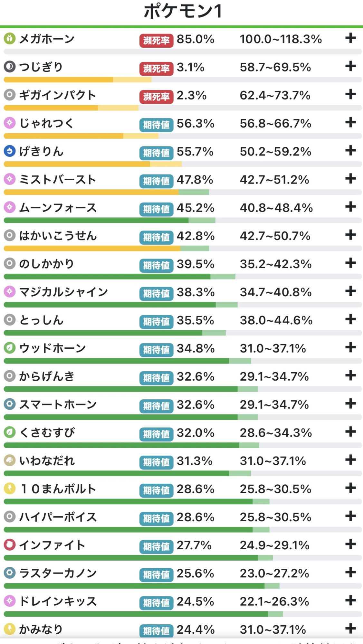Click the 期待値 badge on ミストバースト
363x644 pixels.
(x=156, y=181)
